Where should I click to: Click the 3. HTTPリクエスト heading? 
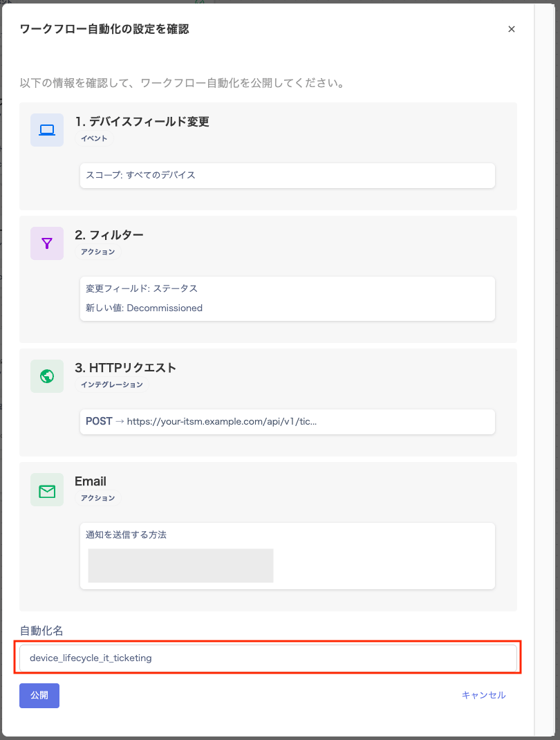point(126,368)
